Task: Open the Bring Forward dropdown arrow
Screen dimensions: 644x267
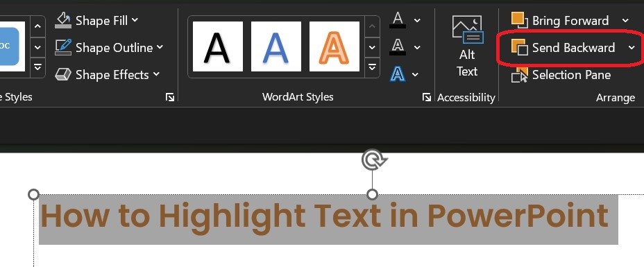Action: 625,21
